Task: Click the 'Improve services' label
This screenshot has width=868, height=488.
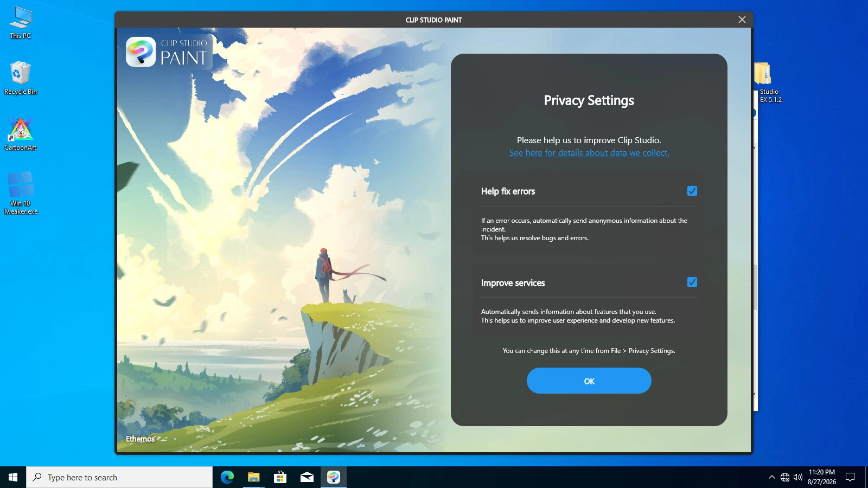Action: point(513,283)
